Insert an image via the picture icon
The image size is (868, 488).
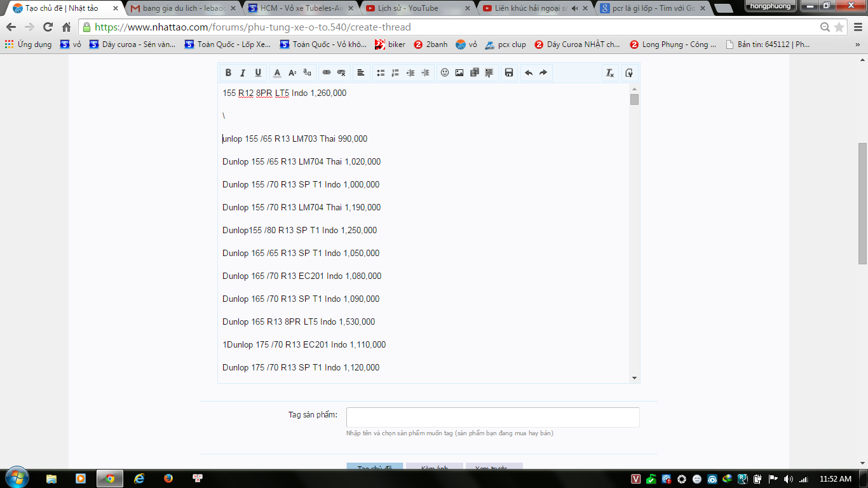pyautogui.click(x=459, y=73)
